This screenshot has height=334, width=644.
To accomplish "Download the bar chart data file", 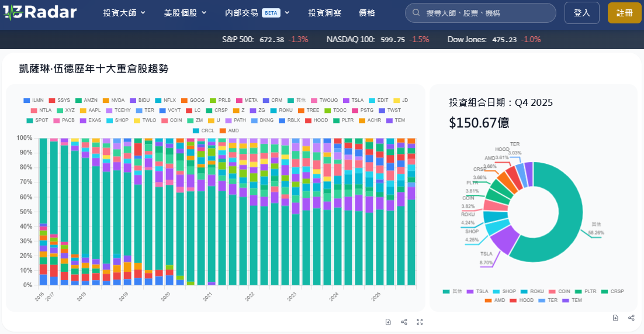I will 388,322.
